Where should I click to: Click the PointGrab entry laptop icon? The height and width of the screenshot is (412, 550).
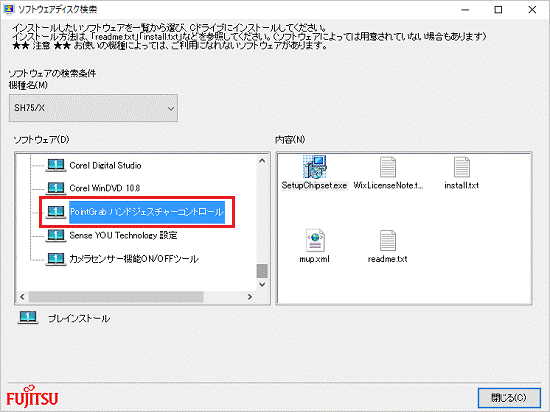coord(55,212)
